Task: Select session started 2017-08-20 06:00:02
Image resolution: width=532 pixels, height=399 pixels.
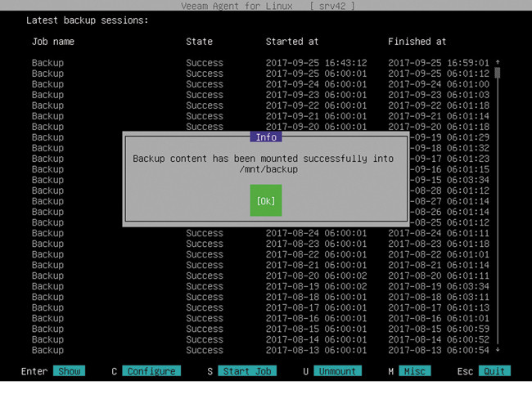Action: (x=260, y=276)
